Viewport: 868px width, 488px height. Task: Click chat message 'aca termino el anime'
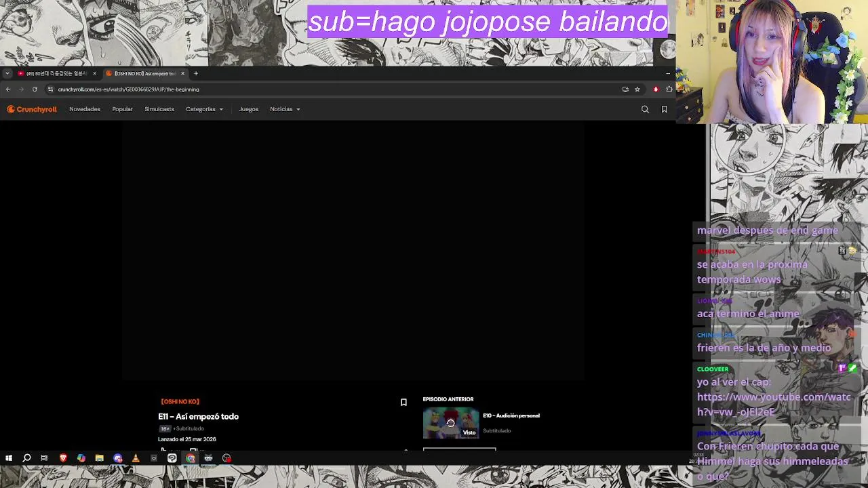[x=748, y=314]
